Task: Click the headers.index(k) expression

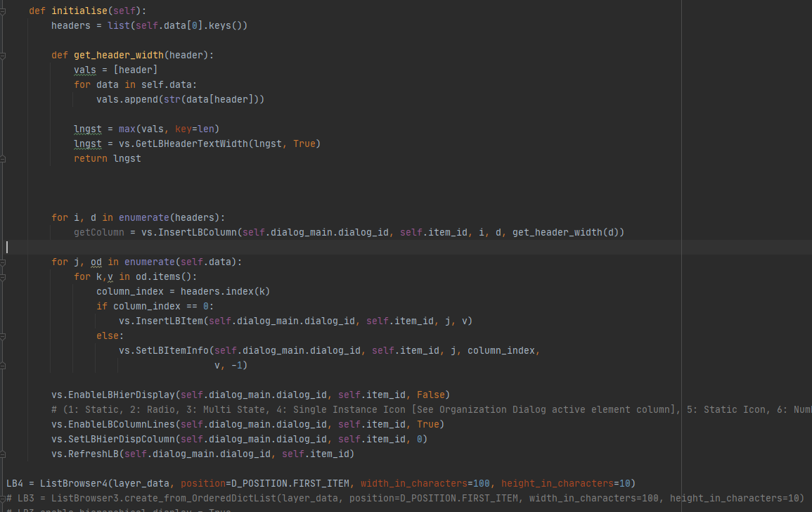Action: point(226,291)
